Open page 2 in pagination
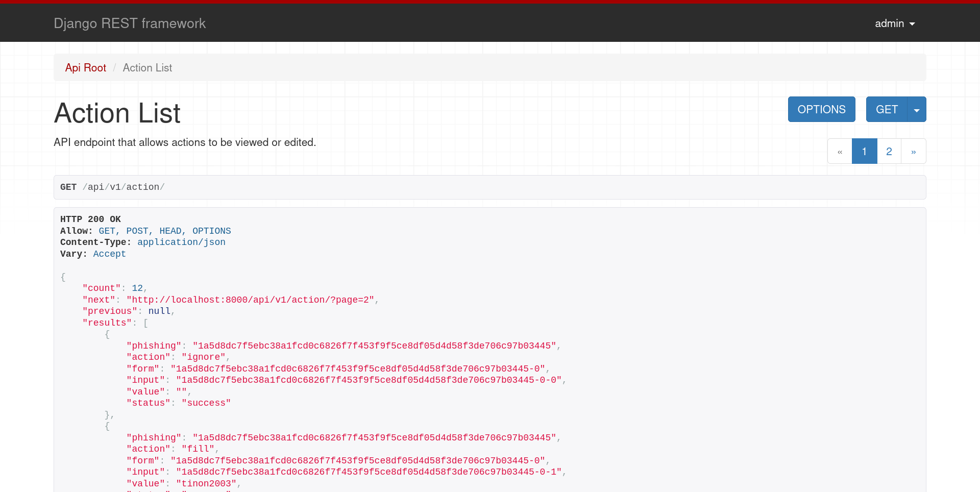The width and height of the screenshot is (980, 492). tap(889, 152)
